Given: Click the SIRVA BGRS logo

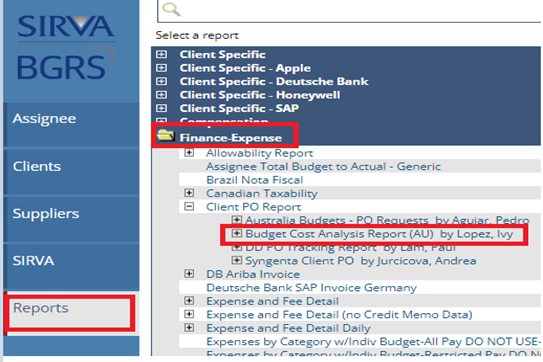Looking at the screenshot, I should [65, 46].
